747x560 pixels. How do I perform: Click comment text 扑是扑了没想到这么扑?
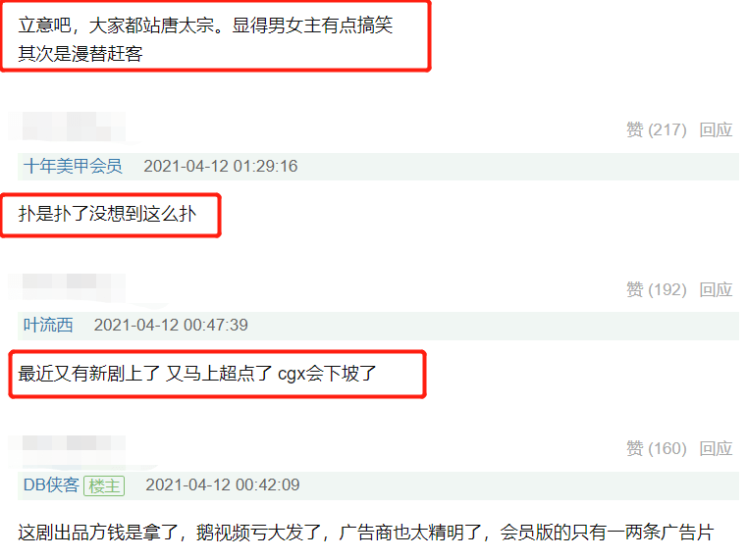107,214
